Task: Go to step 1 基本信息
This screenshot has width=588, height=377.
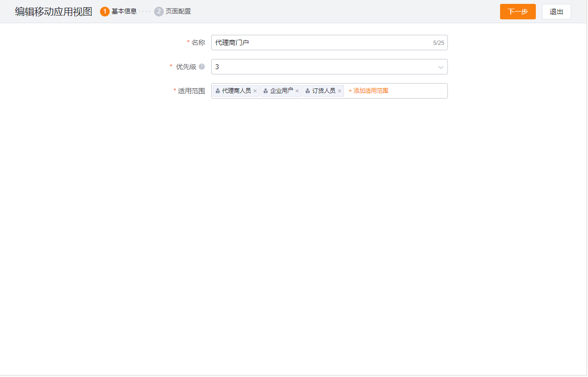Action: [118, 11]
